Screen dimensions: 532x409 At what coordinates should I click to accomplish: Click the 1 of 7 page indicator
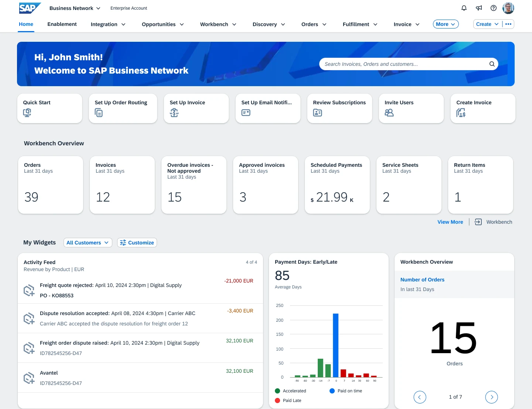click(455, 397)
